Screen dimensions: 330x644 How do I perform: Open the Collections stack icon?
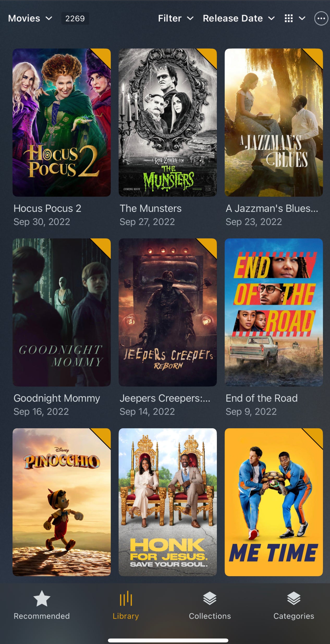pos(210,598)
